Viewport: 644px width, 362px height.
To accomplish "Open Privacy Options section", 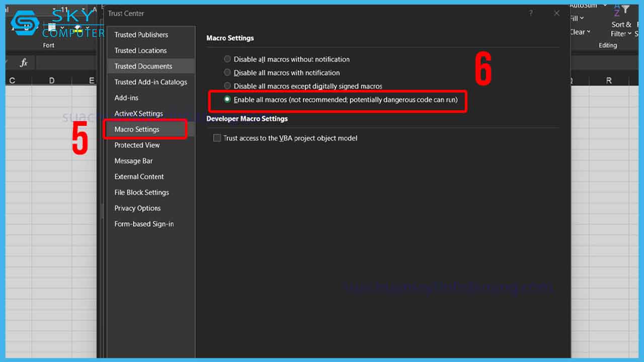I will pos(151,208).
